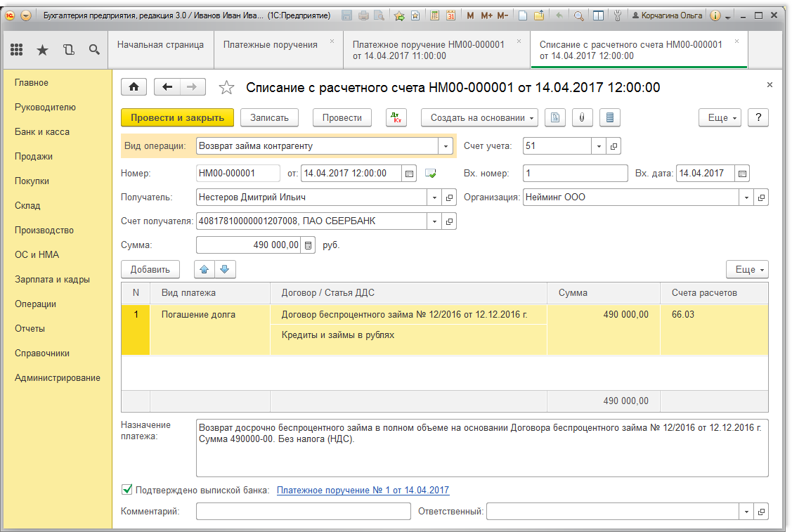
Task: Open the Счет получателя record with the open icon
Action: (449, 221)
